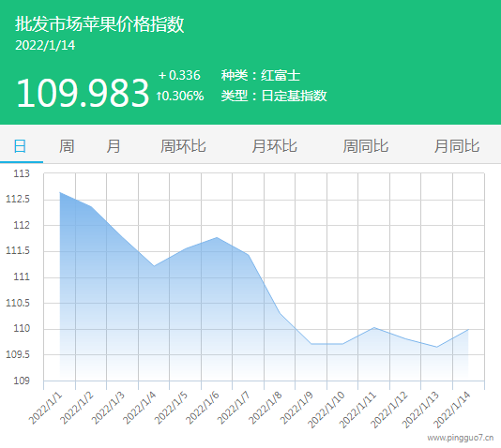Click the chart point at 2022/1/1 peak
Screen dimensions: 501x448
[x=60, y=192]
